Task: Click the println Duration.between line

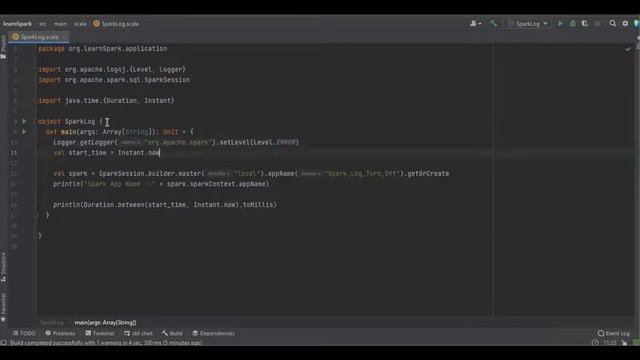Action: tap(165, 205)
